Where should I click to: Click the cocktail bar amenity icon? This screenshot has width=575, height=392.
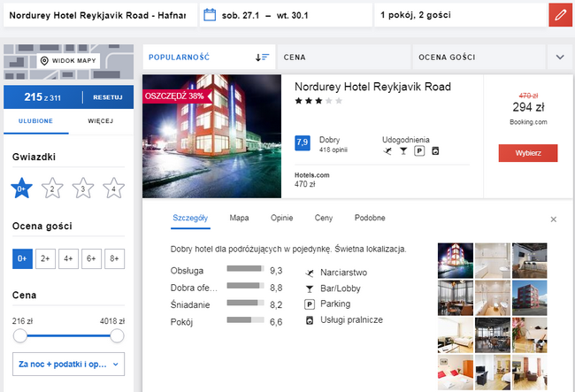coord(403,150)
